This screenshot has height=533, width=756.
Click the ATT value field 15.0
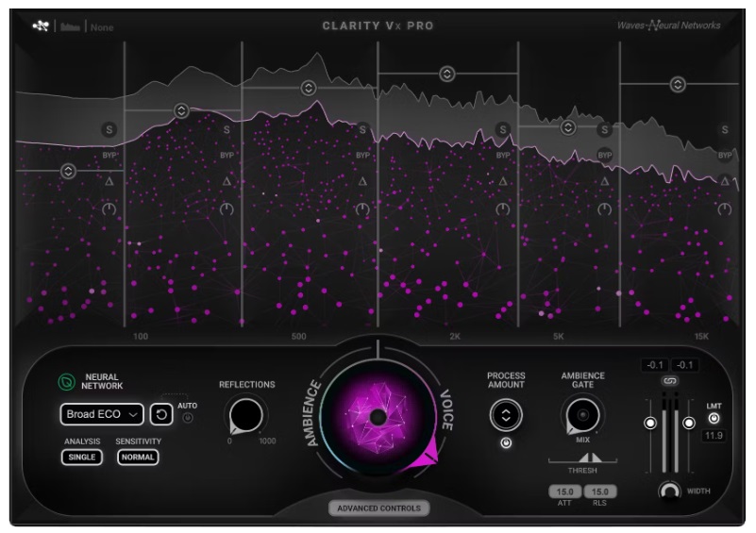pos(564,491)
